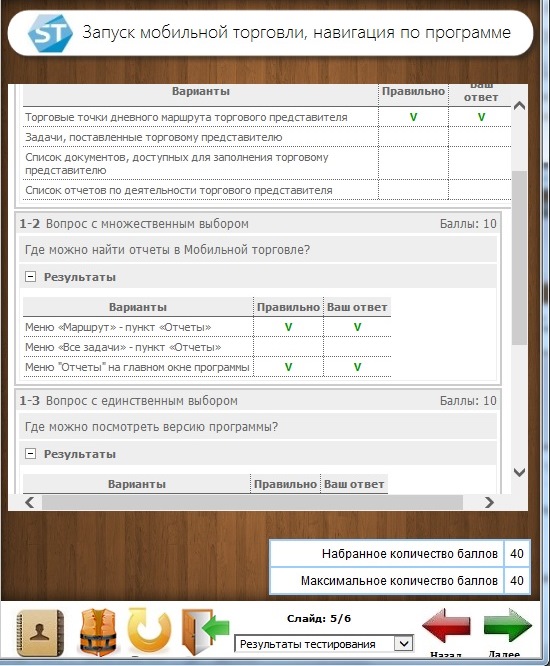This screenshot has width=550, height=666.
Task: Click the vertical scrollbar thumb
Action: coord(519,258)
